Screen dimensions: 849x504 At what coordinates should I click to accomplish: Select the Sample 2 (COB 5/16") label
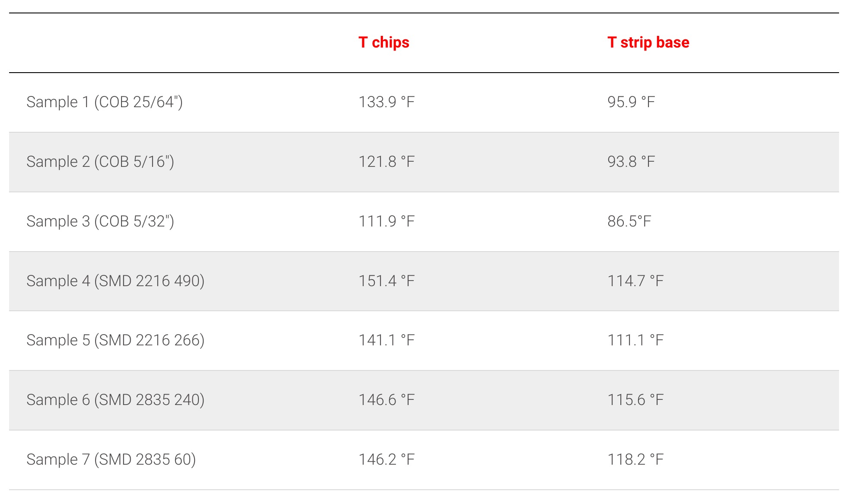click(100, 162)
